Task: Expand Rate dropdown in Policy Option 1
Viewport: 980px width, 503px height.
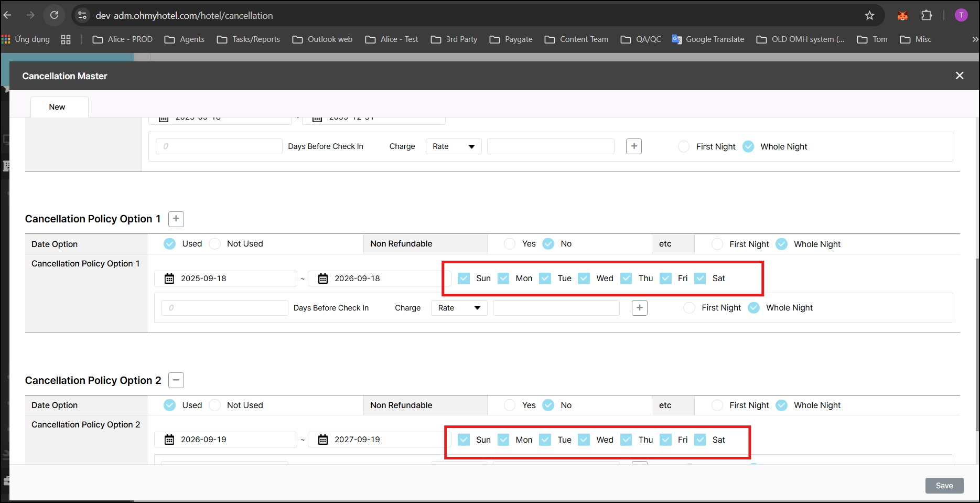Action: (x=459, y=308)
